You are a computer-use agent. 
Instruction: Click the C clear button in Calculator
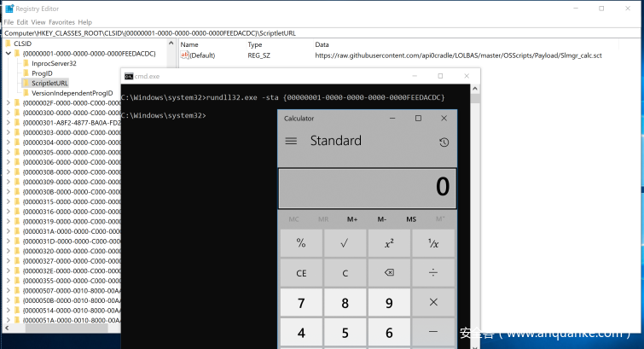[345, 272]
